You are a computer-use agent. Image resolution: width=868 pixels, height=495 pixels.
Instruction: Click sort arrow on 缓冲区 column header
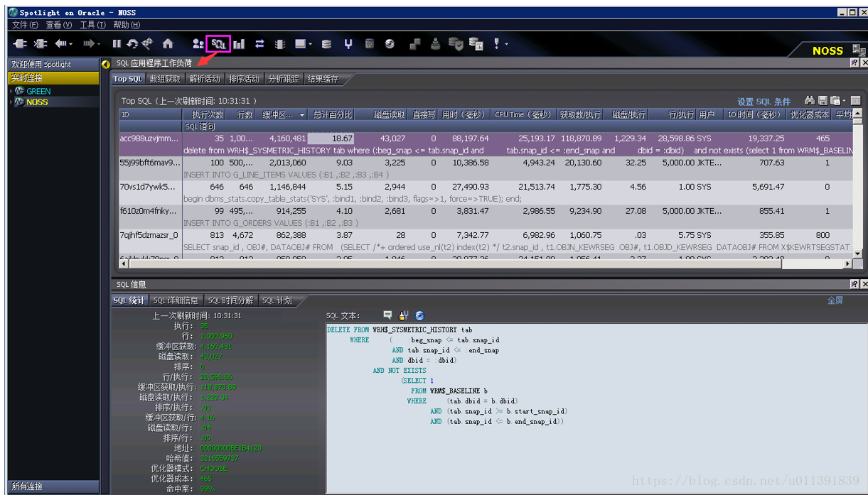point(301,114)
